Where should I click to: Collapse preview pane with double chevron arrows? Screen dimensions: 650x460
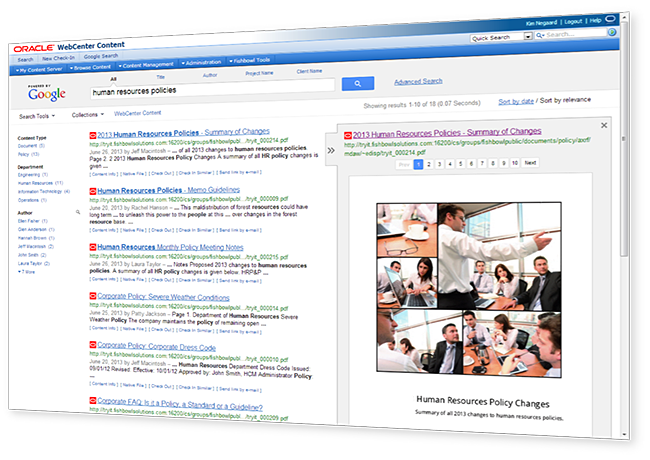(x=331, y=150)
